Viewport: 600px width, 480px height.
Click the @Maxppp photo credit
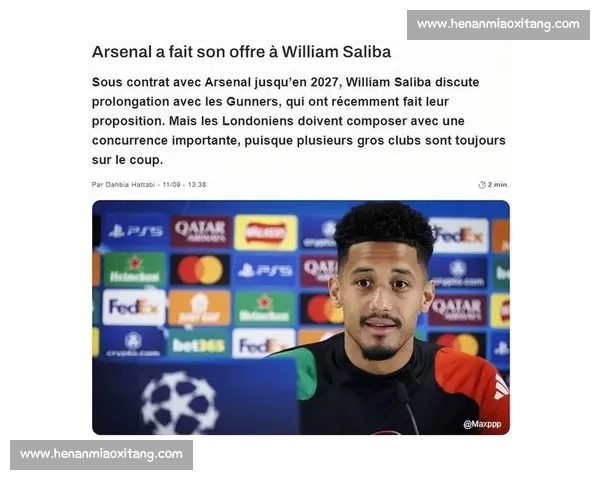tap(482, 424)
